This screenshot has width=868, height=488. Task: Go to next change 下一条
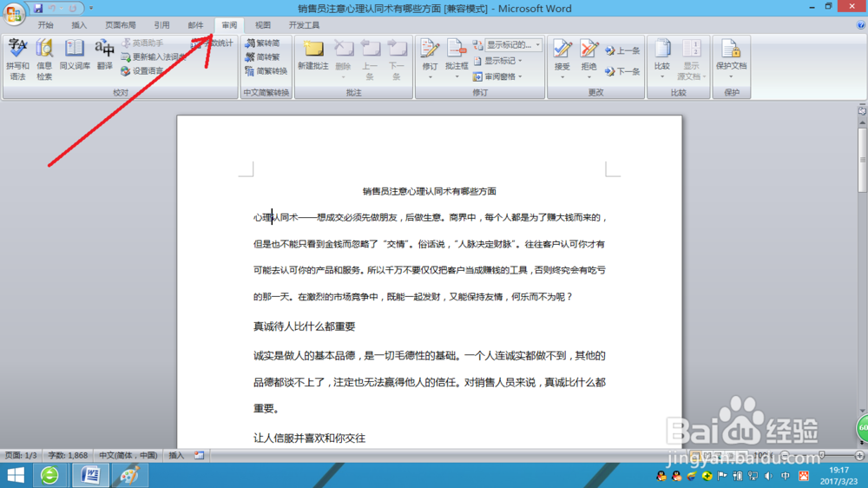pos(622,71)
